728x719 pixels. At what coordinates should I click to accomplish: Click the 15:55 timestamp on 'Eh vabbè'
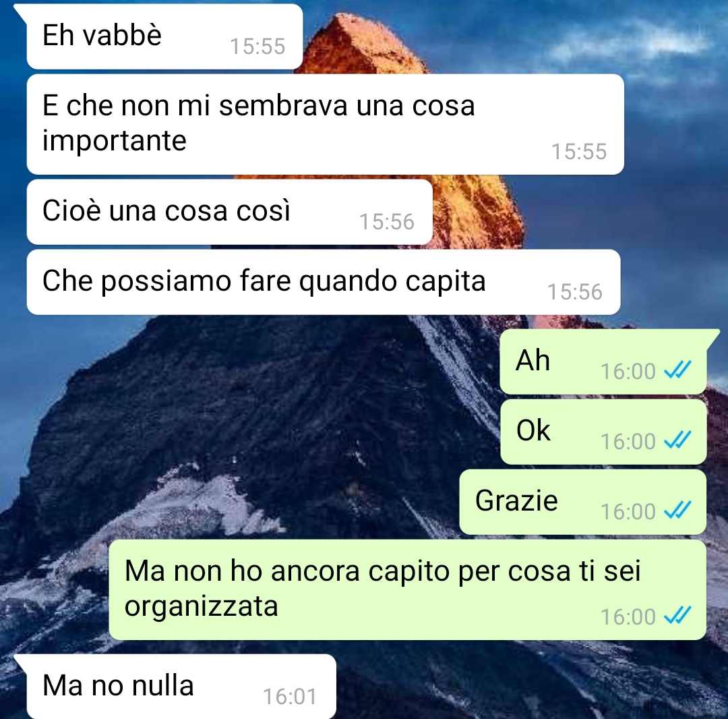[x=257, y=47]
